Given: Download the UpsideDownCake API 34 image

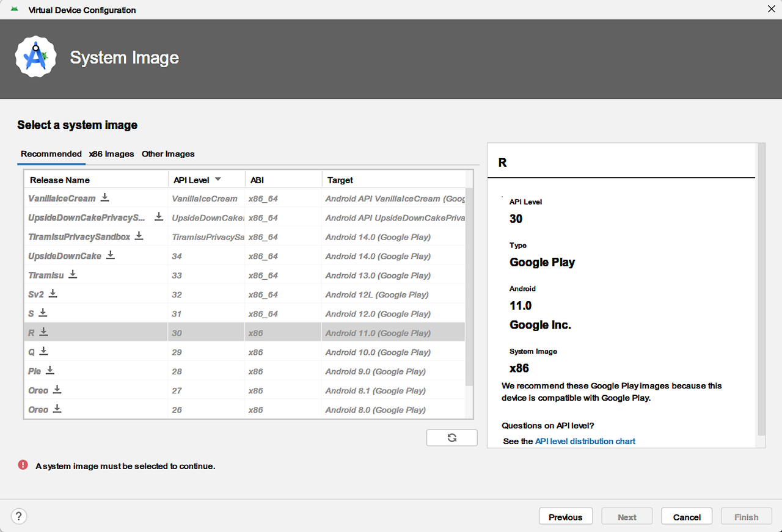Looking at the screenshot, I should [x=111, y=255].
